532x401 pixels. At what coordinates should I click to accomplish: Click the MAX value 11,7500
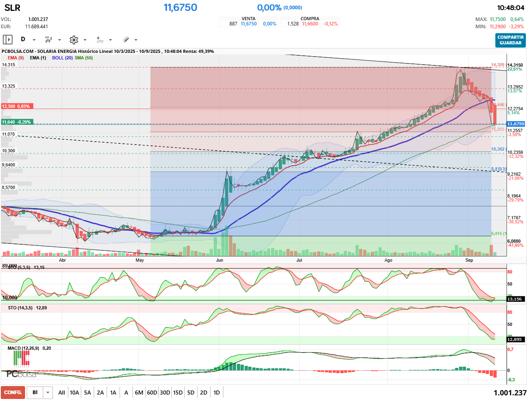coord(498,19)
